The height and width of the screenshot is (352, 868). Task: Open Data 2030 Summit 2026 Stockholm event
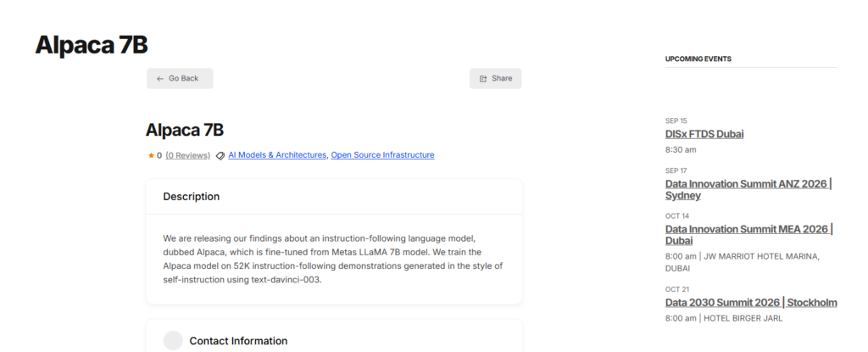click(751, 303)
